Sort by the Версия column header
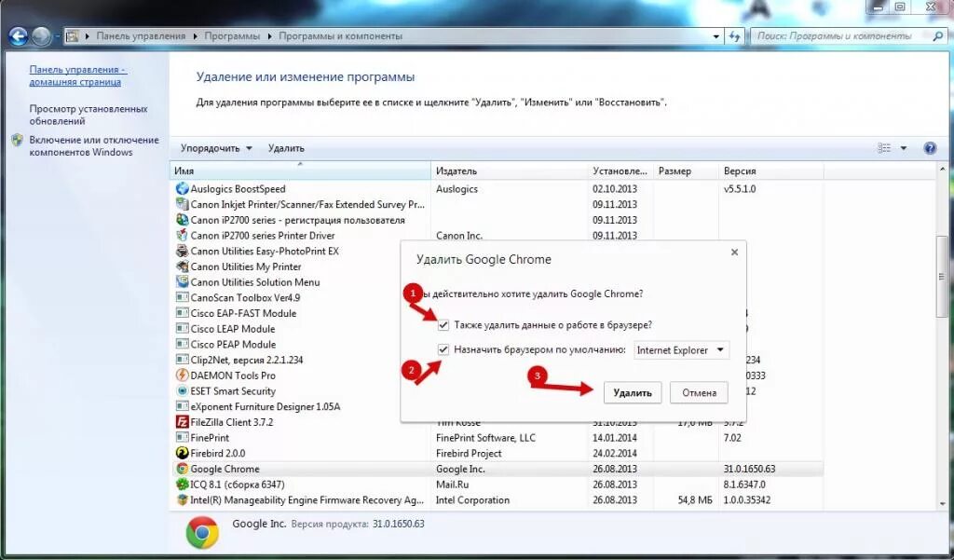954x560 pixels. [770, 171]
